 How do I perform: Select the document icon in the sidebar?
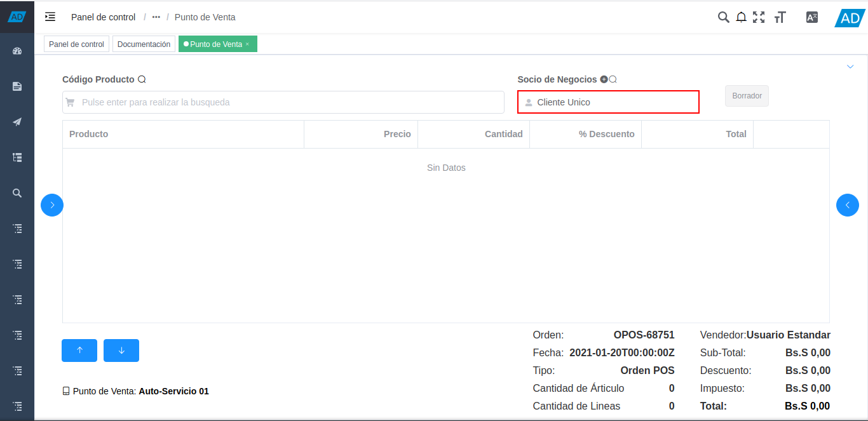tap(17, 86)
